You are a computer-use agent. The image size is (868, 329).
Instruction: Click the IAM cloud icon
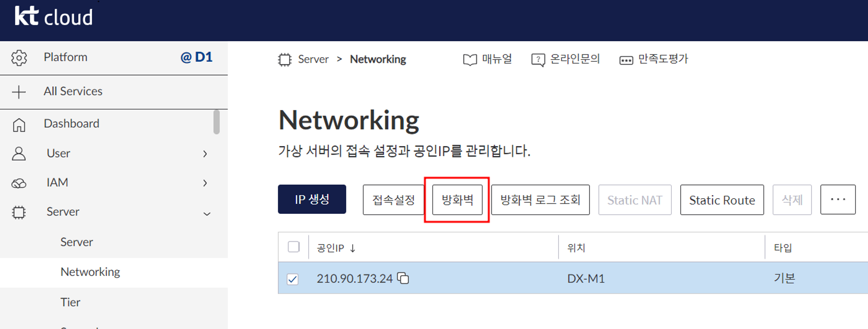pos(19,183)
